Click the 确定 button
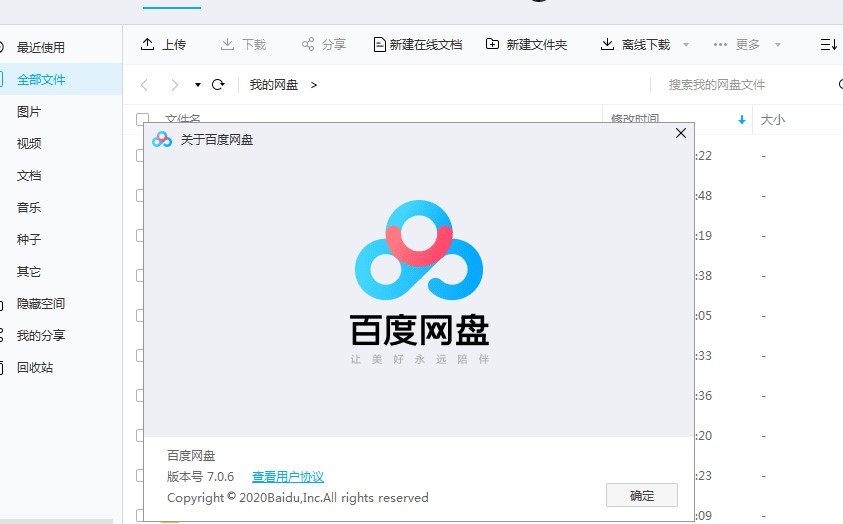843x524 pixels. pos(642,496)
